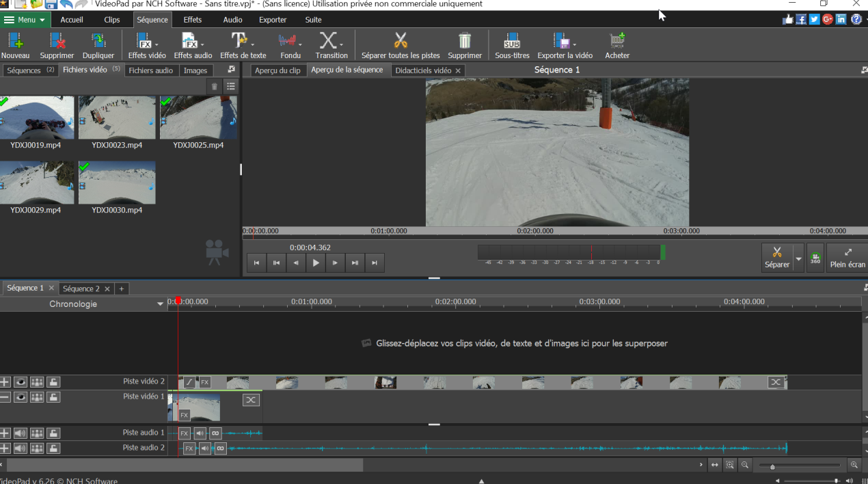Click the Plein écran button
The image size is (868, 484).
pos(847,258)
